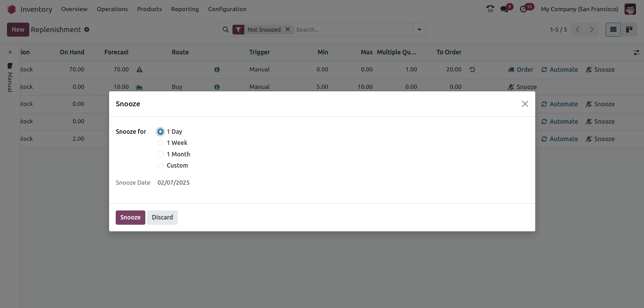
Task: Click the Inventory app title
Action: 36,9
